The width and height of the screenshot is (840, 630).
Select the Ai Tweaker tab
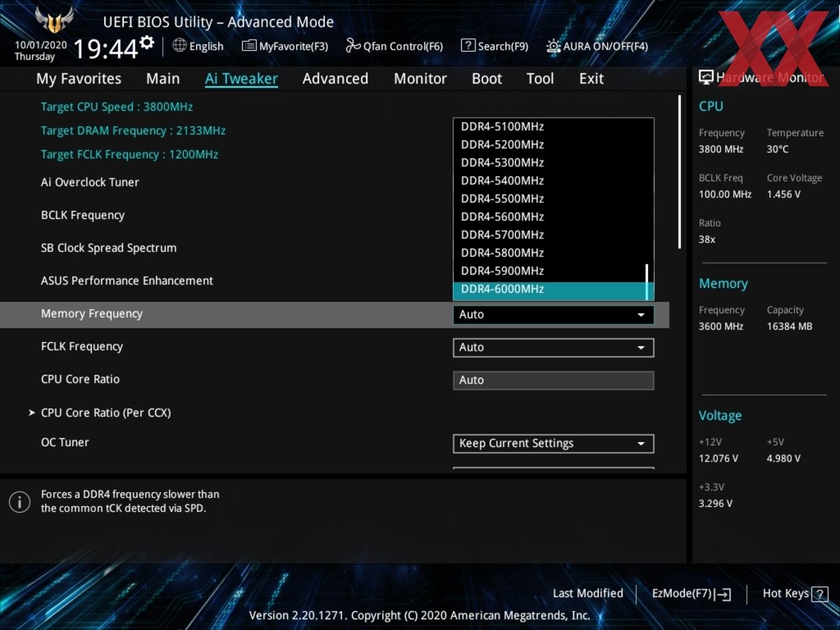(241, 78)
